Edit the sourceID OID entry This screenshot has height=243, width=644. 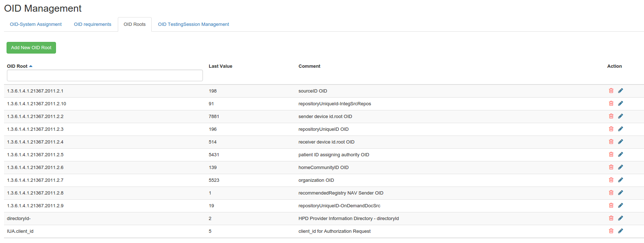point(620,91)
